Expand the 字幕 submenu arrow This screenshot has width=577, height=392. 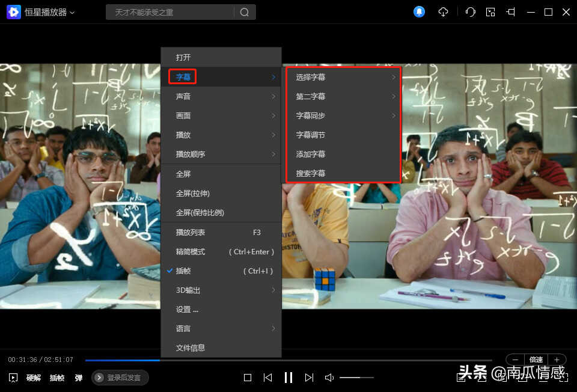[273, 77]
